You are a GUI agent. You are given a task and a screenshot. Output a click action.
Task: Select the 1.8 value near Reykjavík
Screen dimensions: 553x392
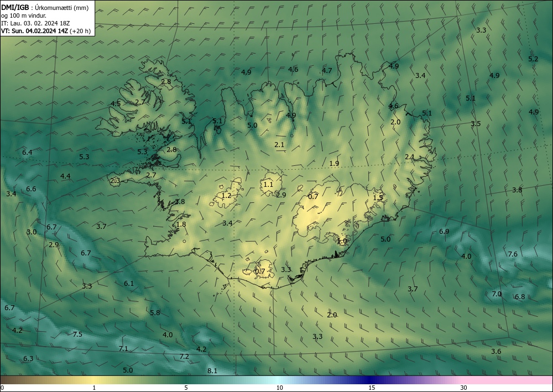pos(181,224)
